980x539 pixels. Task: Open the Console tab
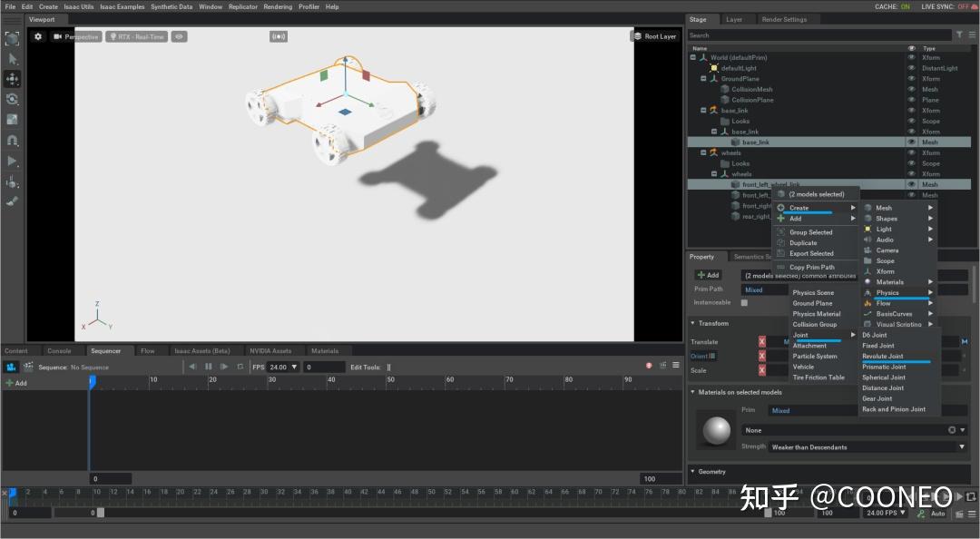[59, 351]
